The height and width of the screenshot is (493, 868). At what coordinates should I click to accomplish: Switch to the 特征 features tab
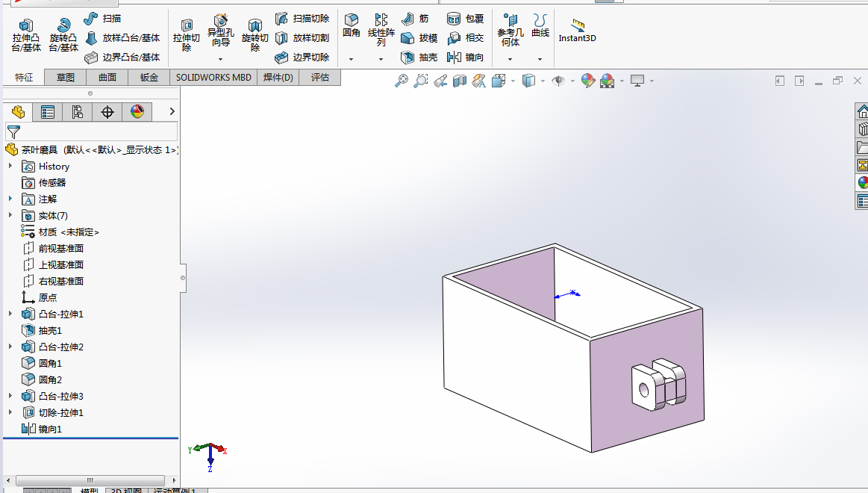point(23,78)
